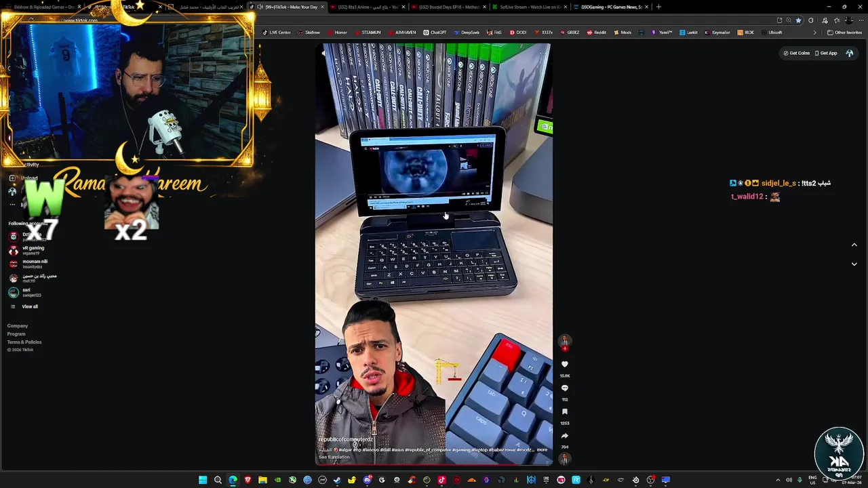Go to previous video with up chevron

(854, 245)
